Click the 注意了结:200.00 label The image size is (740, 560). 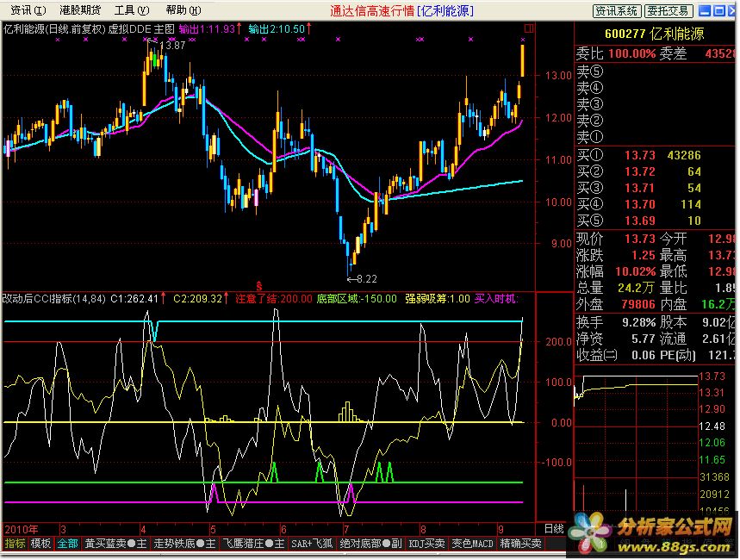click(x=274, y=299)
